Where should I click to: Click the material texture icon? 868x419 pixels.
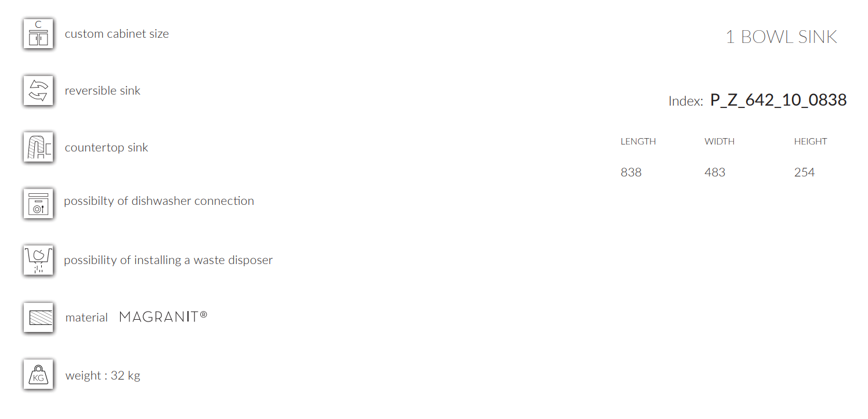click(x=38, y=317)
